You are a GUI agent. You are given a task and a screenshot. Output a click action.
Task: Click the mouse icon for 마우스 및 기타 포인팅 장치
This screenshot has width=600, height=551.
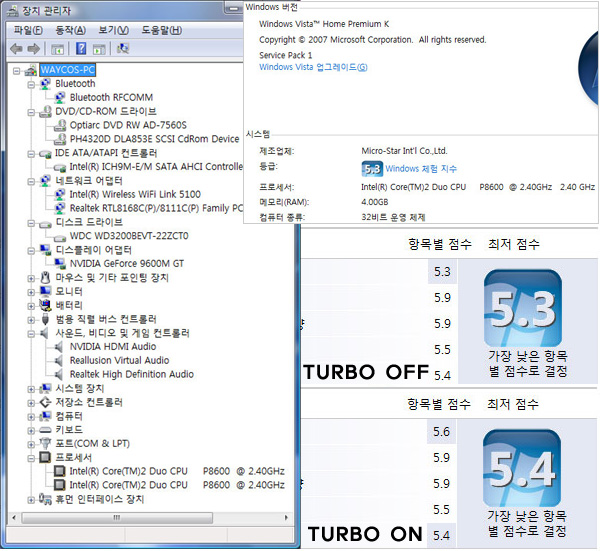45,277
